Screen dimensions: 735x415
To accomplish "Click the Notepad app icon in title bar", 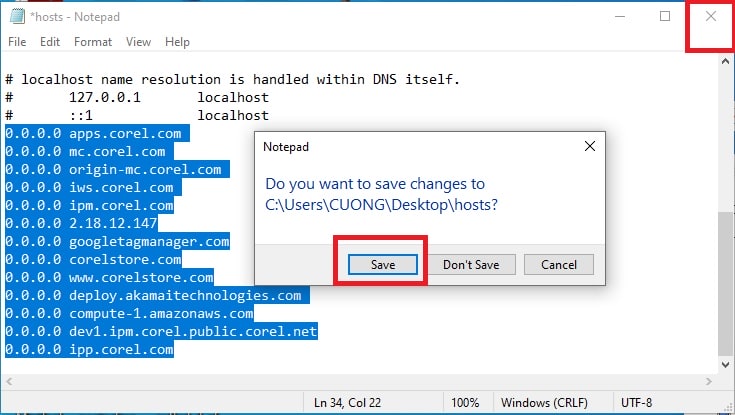I will (x=17, y=16).
